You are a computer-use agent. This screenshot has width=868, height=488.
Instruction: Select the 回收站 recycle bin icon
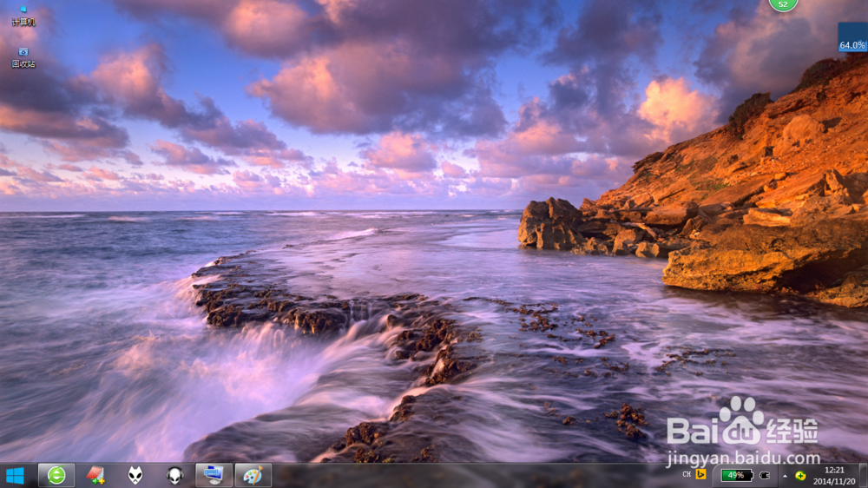click(23, 58)
